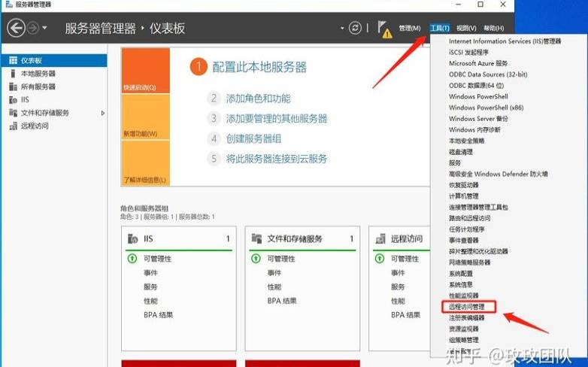This screenshot has height=367, width=588.
Task: Open the 视图(V) menu
Action: 466,28
